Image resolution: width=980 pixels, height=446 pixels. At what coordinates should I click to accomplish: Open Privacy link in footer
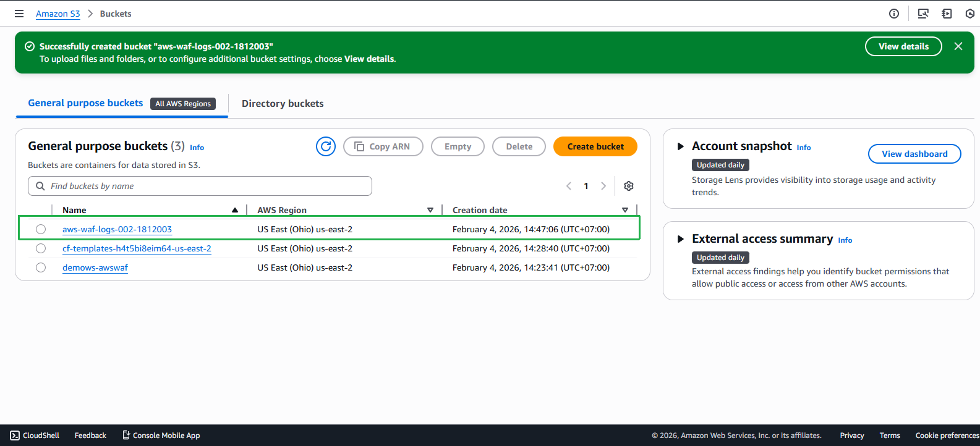point(852,435)
